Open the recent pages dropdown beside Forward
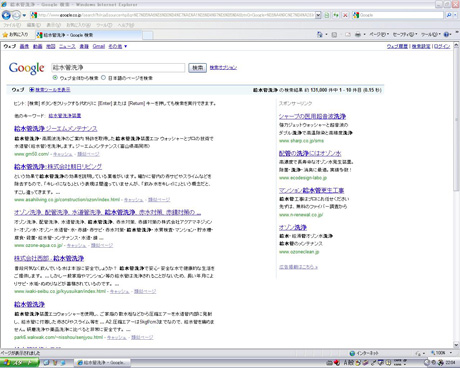 coord(24,15)
